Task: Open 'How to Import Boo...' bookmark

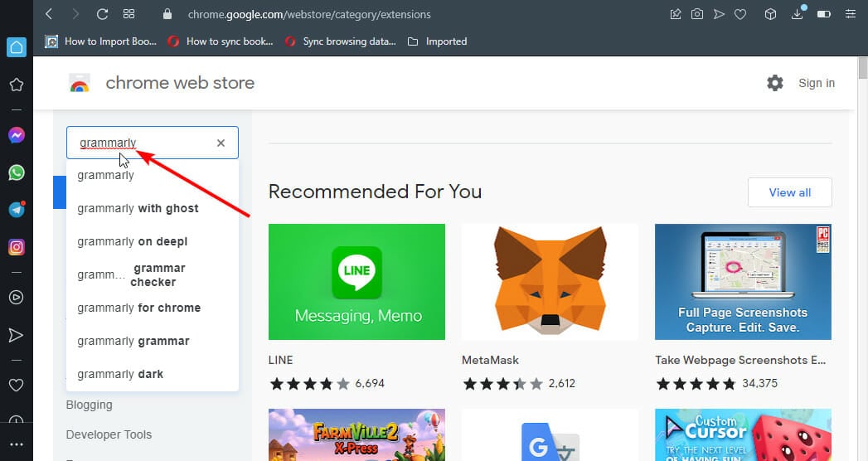Action: [x=101, y=41]
